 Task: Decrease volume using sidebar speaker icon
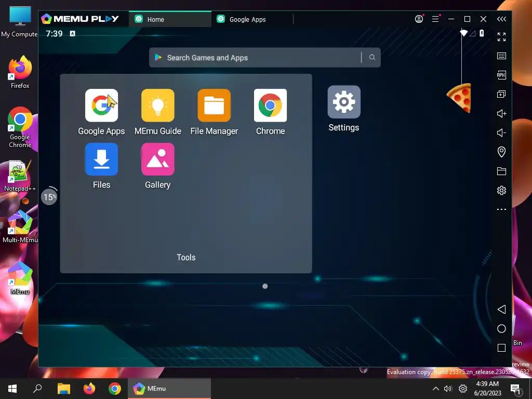[x=501, y=132]
